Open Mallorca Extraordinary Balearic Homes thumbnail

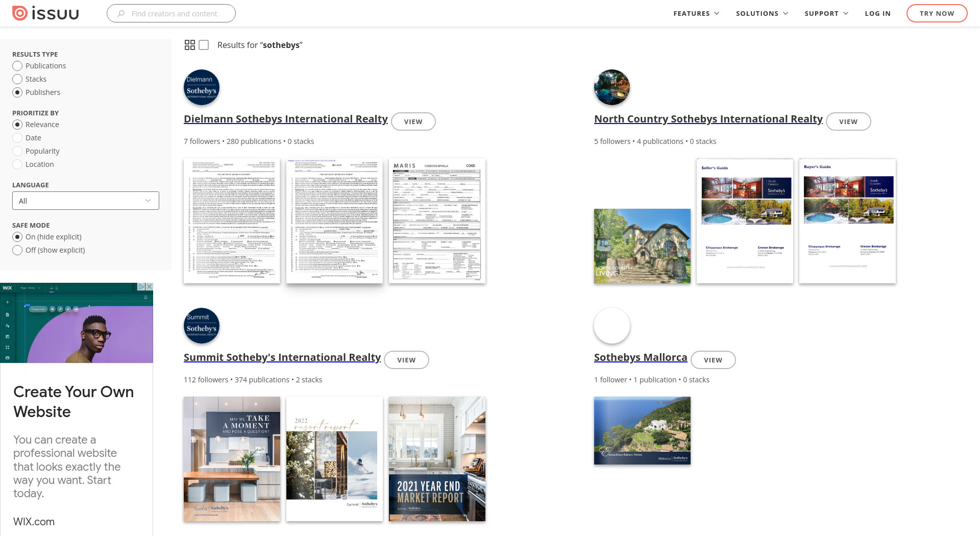(642, 431)
